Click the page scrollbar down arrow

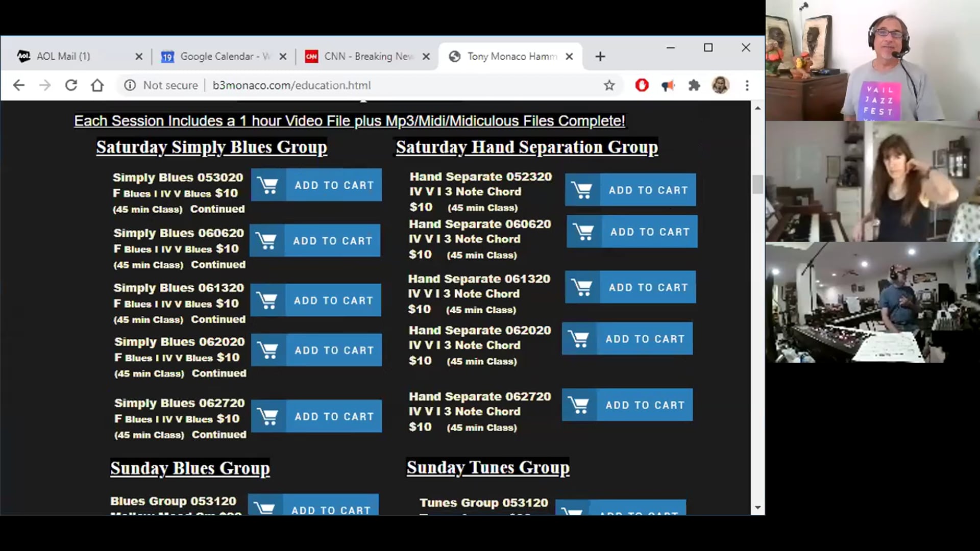click(757, 508)
